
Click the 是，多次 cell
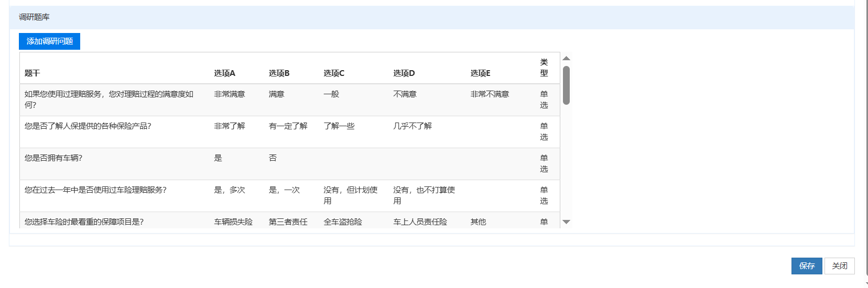(230, 190)
